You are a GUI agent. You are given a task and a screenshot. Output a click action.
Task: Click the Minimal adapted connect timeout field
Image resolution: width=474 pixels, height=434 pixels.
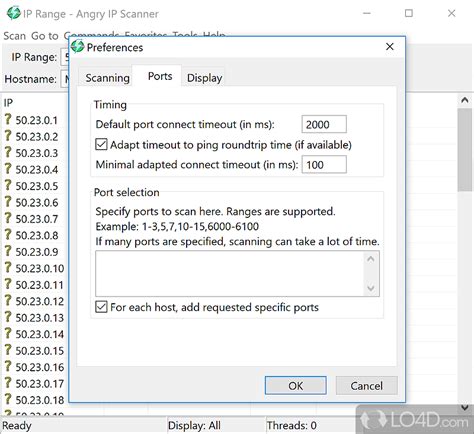[x=324, y=165]
